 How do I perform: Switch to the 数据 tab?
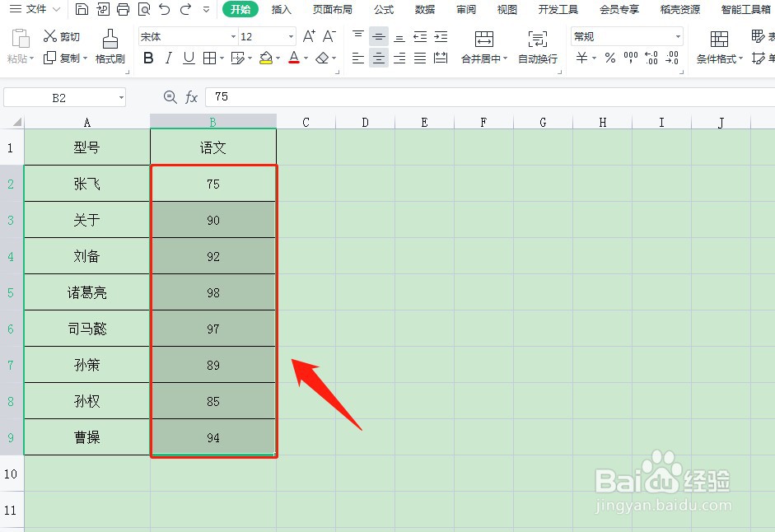[425, 9]
